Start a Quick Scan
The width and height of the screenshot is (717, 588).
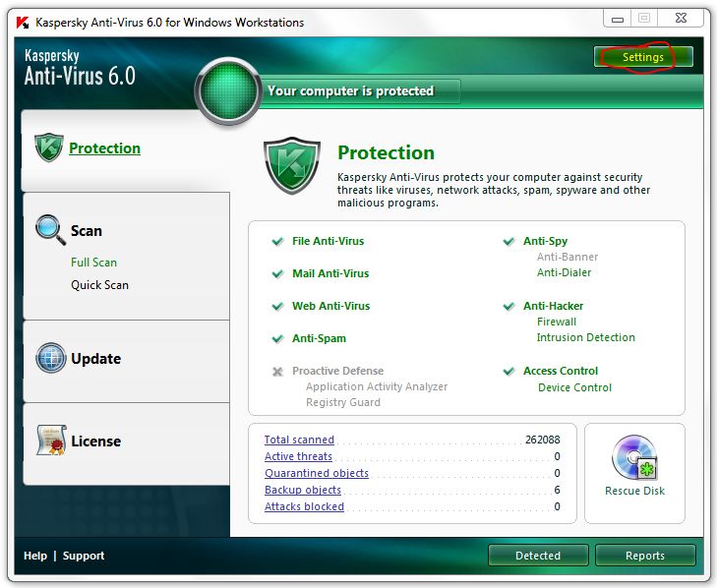point(99,285)
